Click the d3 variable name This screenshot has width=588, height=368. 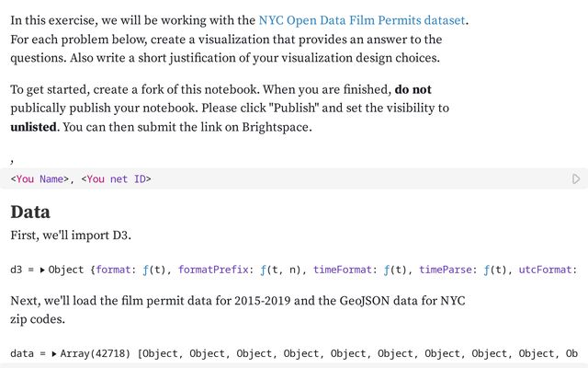tap(17, 270)
